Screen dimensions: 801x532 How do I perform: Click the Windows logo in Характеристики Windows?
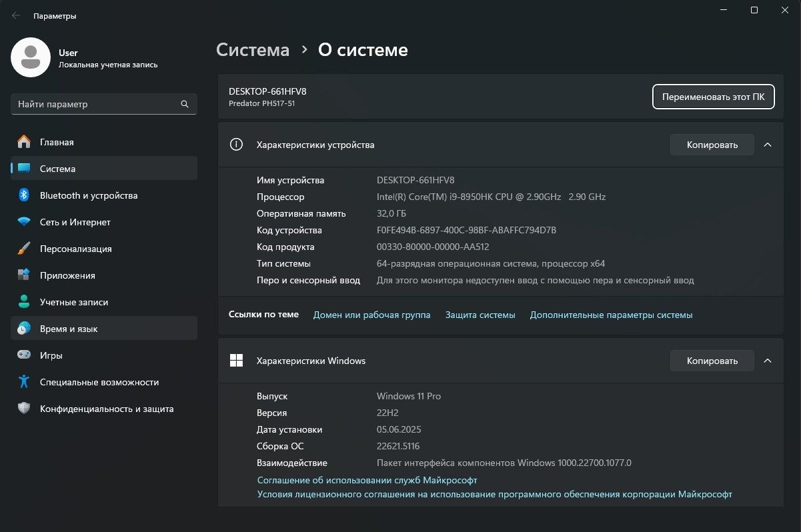click(236, 361)
